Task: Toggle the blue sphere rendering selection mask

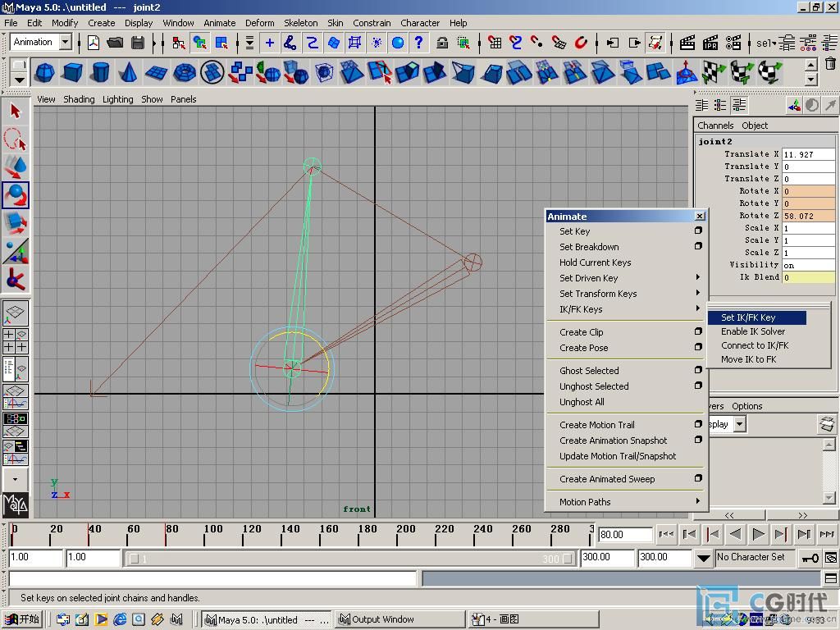Action: (x=398, y=43)
